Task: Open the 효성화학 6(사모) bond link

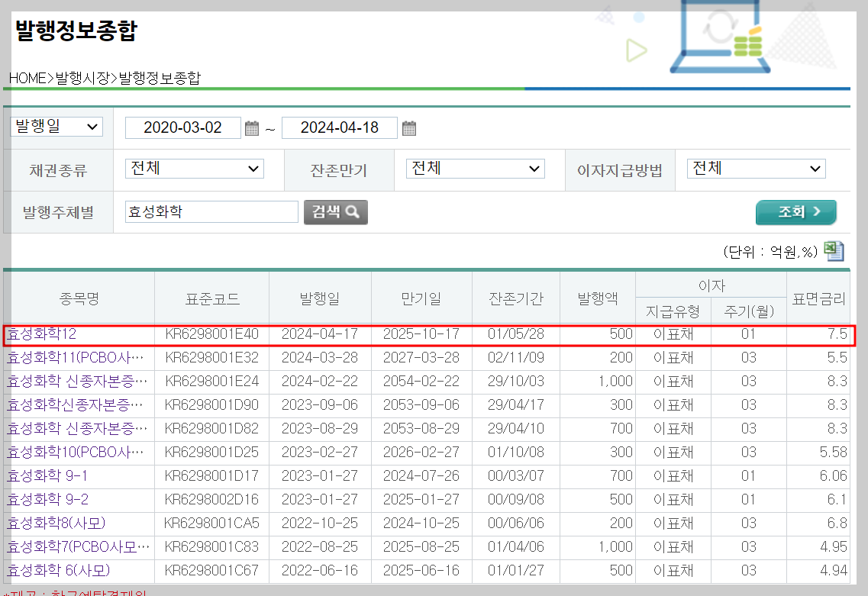Action: (x=58, y=571)
